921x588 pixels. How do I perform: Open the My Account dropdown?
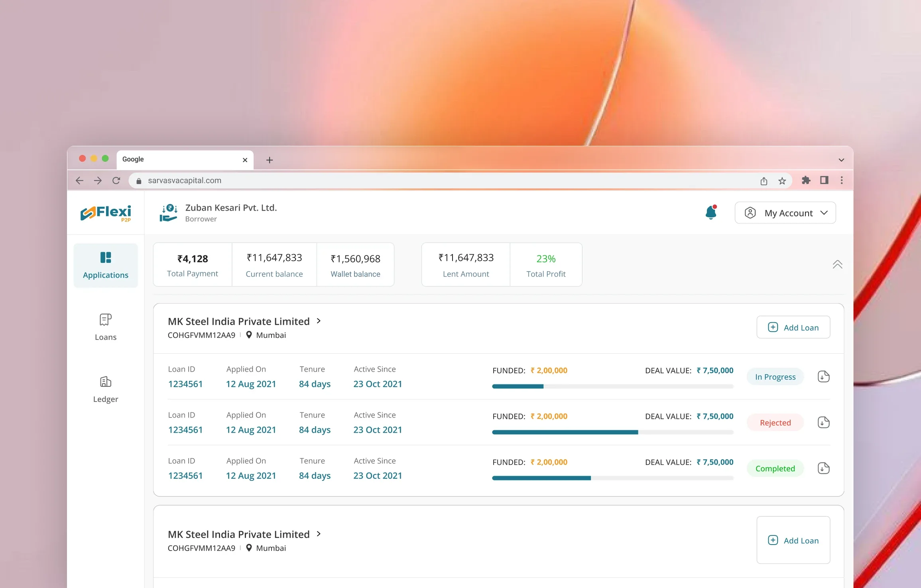pyautogui.click(x=785, y=213)
